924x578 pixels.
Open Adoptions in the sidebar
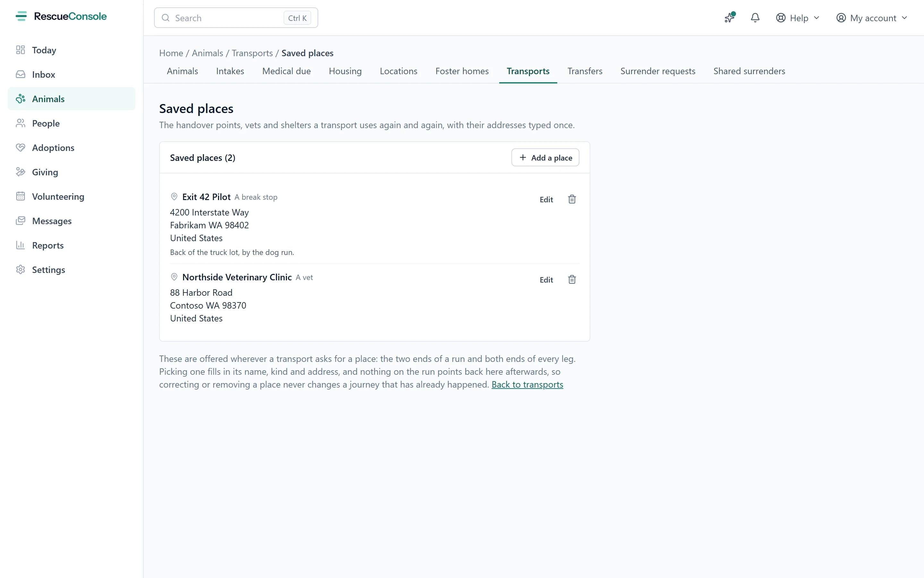click(72, 148)
